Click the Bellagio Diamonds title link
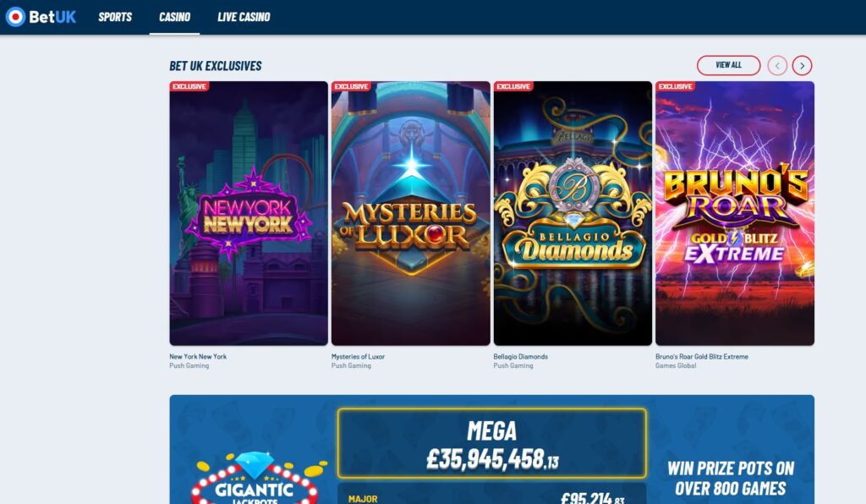Image resolution: width=866 pixels, height=504 pixels. [520, 357]
